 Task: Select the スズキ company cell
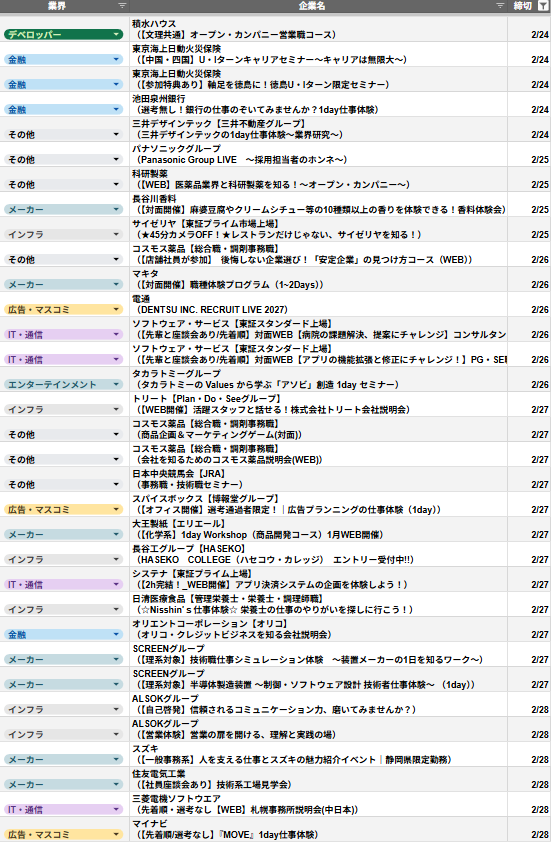coord(319,754)
